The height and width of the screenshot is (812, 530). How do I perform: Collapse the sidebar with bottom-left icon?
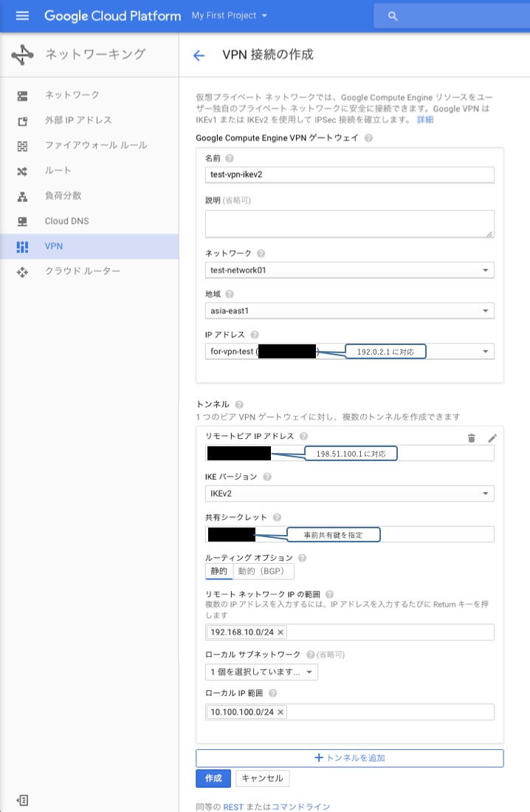tap(22, 800)
